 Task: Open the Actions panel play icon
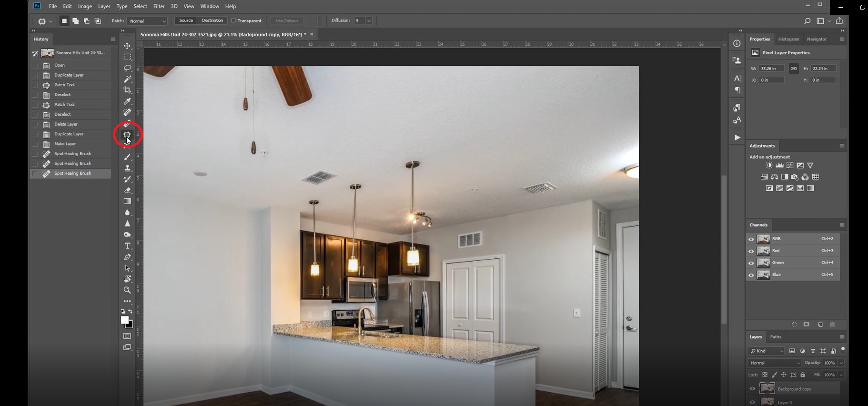coord(737,137)
